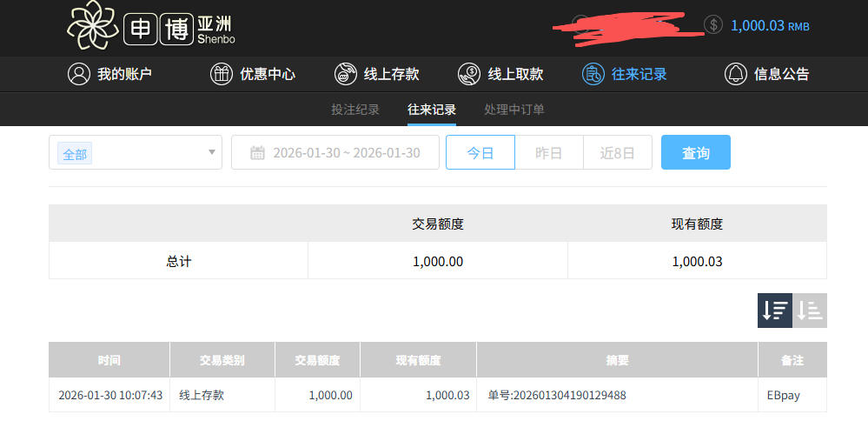Click balance 1,000.03 RMB in header
Image resolution: width=868 pixels, height=421 pixels.
pos(770,25)
